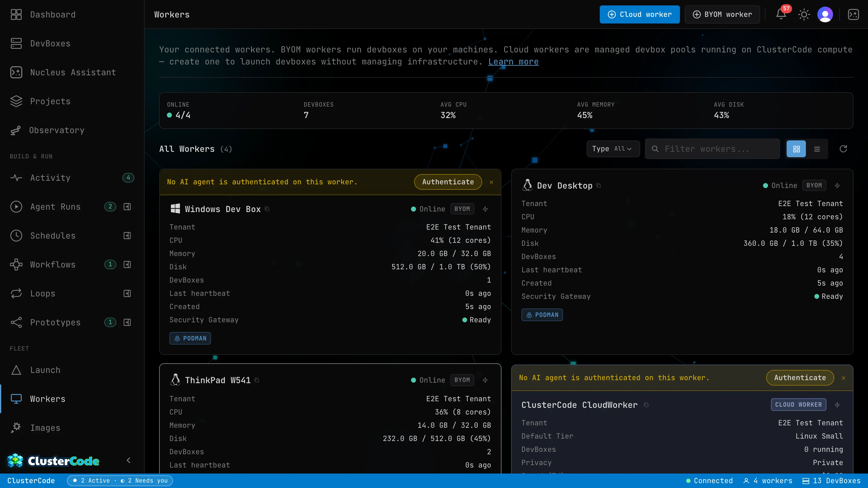
Task: Click the lightning icon on ClusterCode CloudWorker
Action: click(837, 405)
